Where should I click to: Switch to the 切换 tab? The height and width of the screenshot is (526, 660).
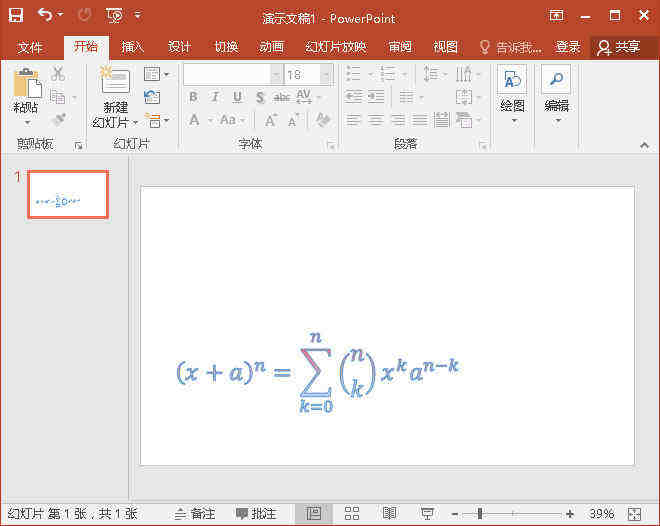226,47
